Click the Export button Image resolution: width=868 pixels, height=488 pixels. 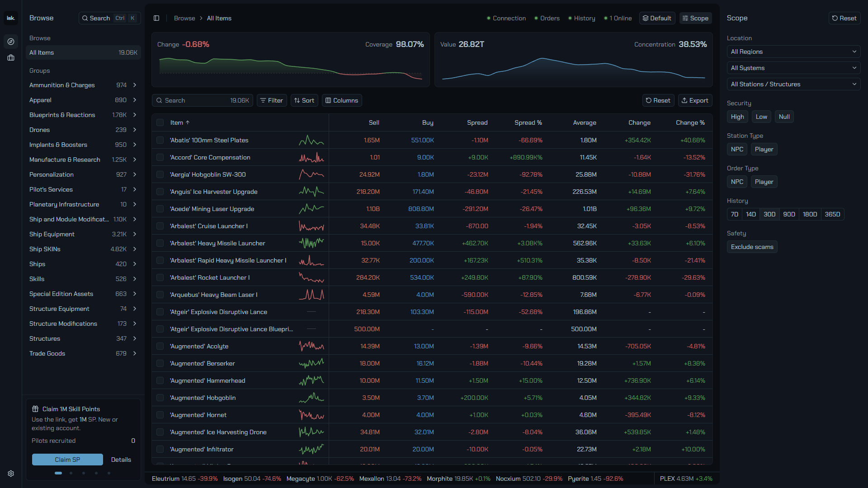695,100
